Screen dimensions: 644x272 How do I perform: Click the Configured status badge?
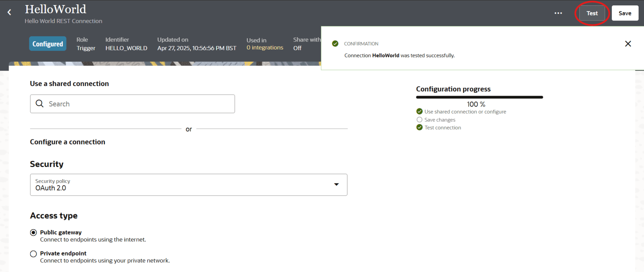[x=48, y=44]
